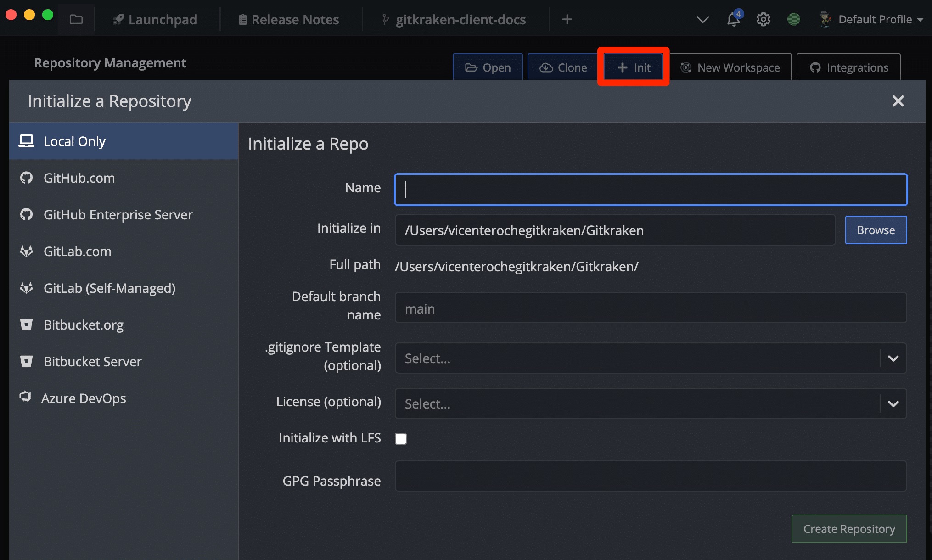Click Browse to choose folder
Image resolution: width=932 pixels, height=560 pixels.
coord(876,230)
